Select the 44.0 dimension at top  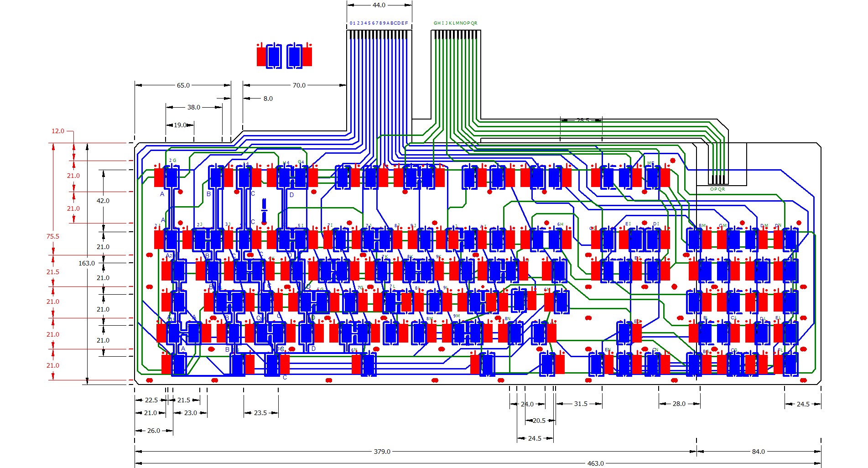[x=379, y=5]
